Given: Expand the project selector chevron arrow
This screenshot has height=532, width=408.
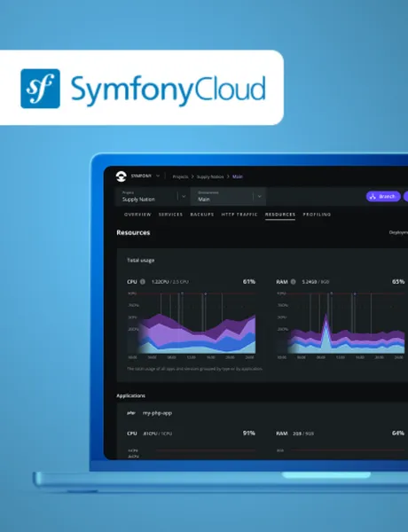Looking at the screenshot, I should [x=184, y=197].
